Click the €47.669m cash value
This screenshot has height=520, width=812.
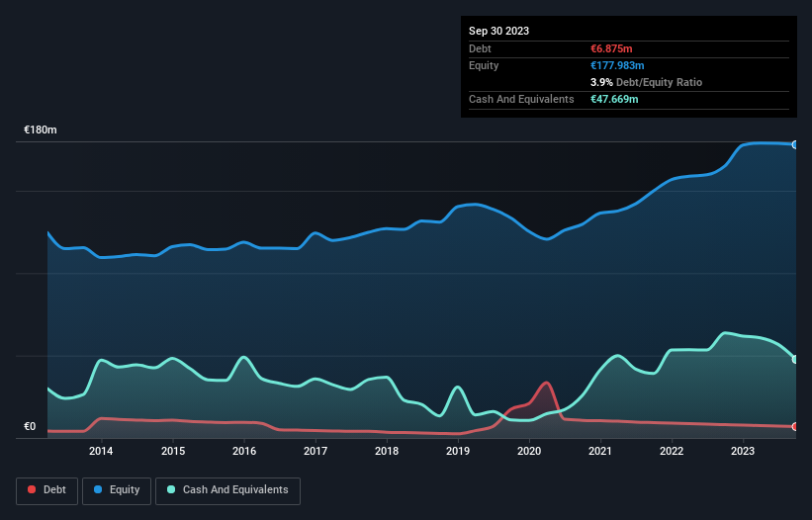pos(614,99)
